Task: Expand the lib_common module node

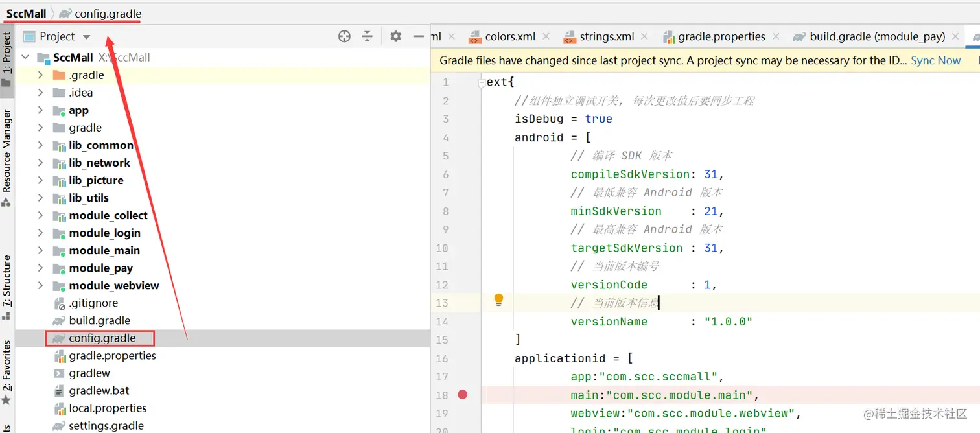Action: [41, 146]
